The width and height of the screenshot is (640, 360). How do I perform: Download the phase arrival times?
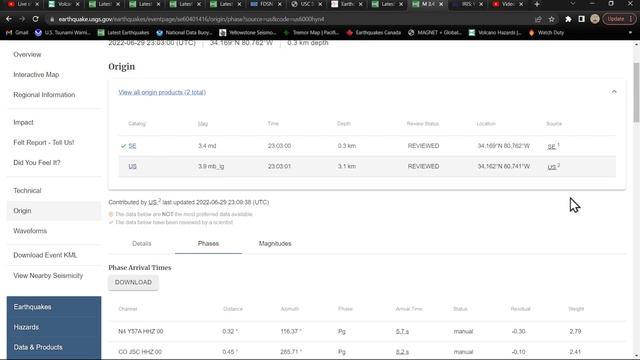(x=133, y=282)
